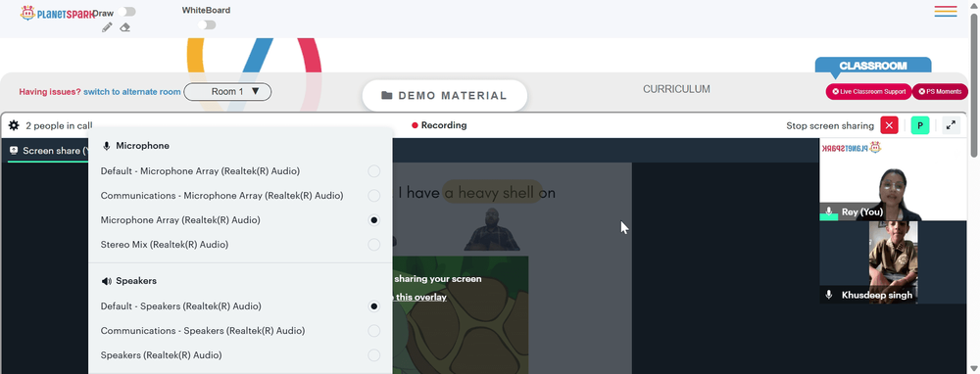Toggle the Draw switch
The image size is (980, 374).
pos(126,12)
